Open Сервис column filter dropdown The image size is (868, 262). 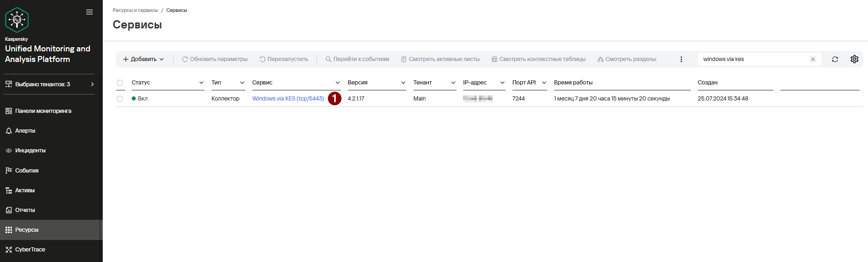tap(338, 83)
